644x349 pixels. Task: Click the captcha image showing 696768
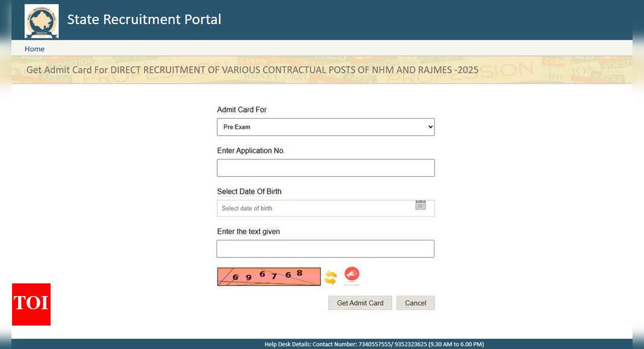[x=269, y=277]
